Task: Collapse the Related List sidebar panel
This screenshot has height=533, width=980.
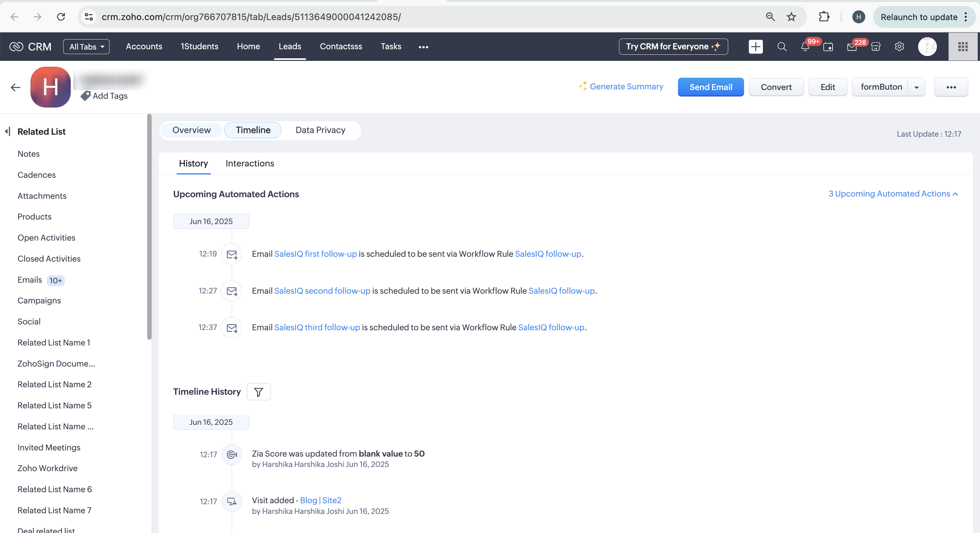Action: pyautogui.click(x=7, y=131)
